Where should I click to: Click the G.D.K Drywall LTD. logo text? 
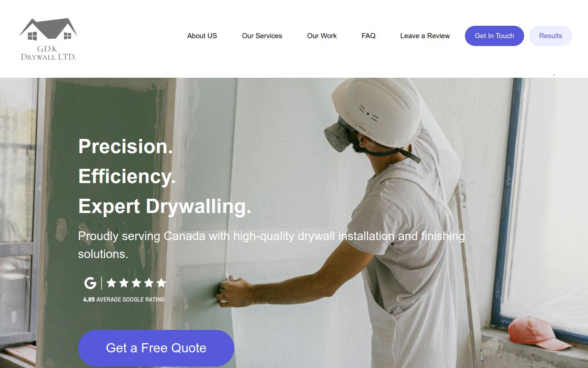[48, 52]
